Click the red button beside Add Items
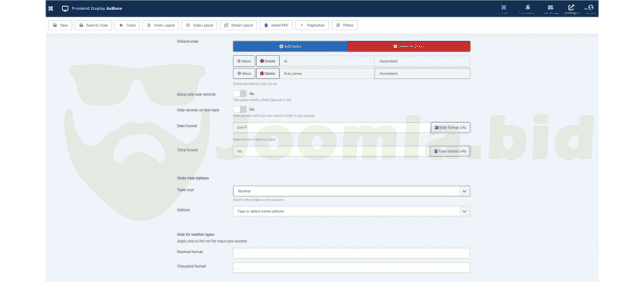 tap(408, 46)
